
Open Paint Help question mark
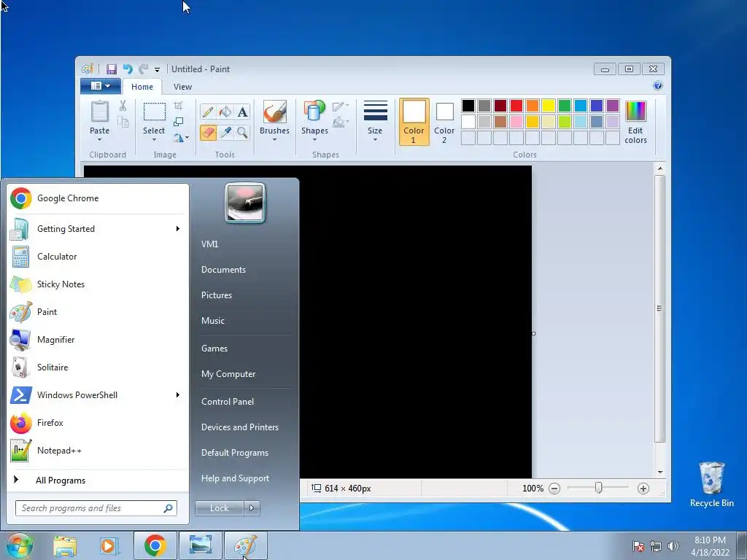pyautogui.click(x=658, y=86)
